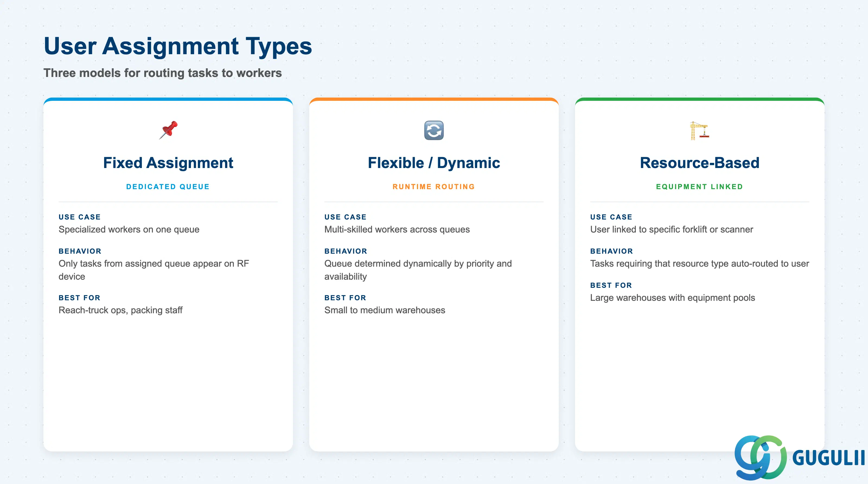Click the EQUIPMENT LINKED label
This screenshot has width=868, height=484.
click(700, 187)
